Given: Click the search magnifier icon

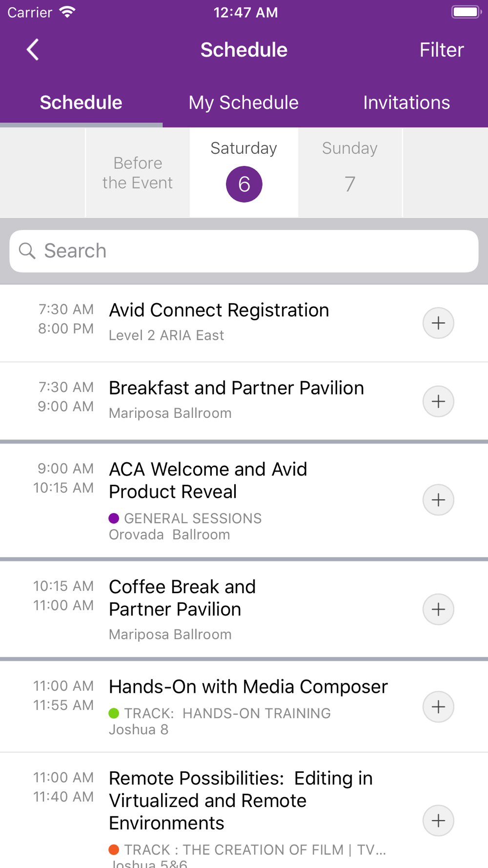Looking at the screenshot, I should pyautogui.click(x=27, y=251).
